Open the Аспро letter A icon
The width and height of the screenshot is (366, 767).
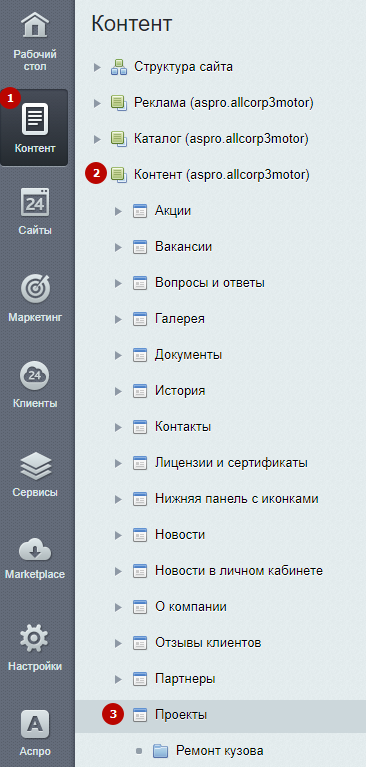pos(34,724)
